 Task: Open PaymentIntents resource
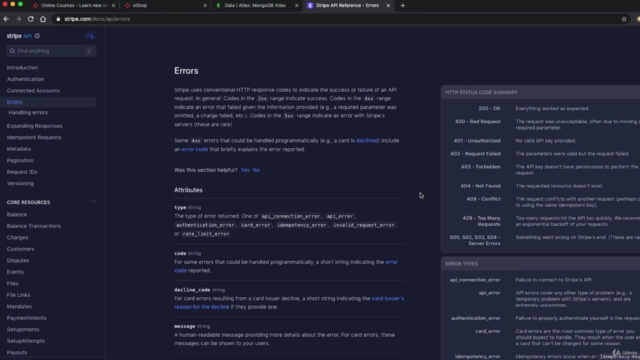[x=27, y=318]
